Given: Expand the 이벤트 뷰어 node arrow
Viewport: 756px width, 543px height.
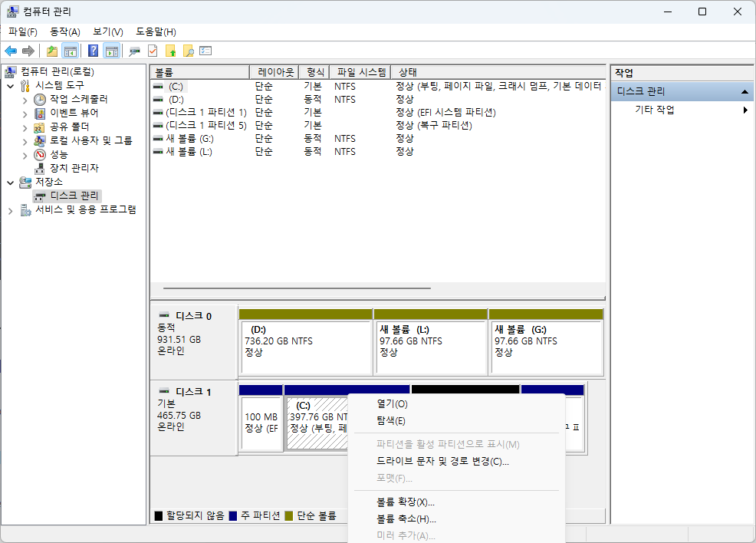Looking at the screenshot, I should (x=25, y=114).
